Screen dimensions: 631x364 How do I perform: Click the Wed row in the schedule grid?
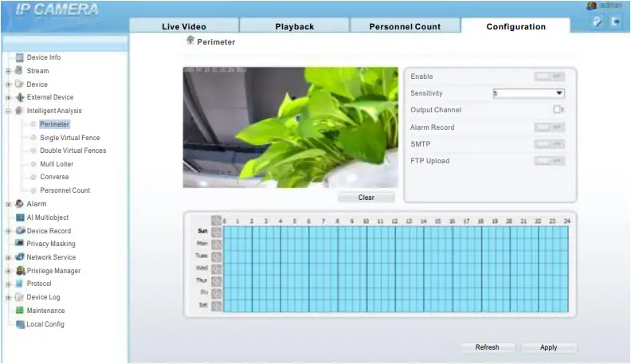396,269
